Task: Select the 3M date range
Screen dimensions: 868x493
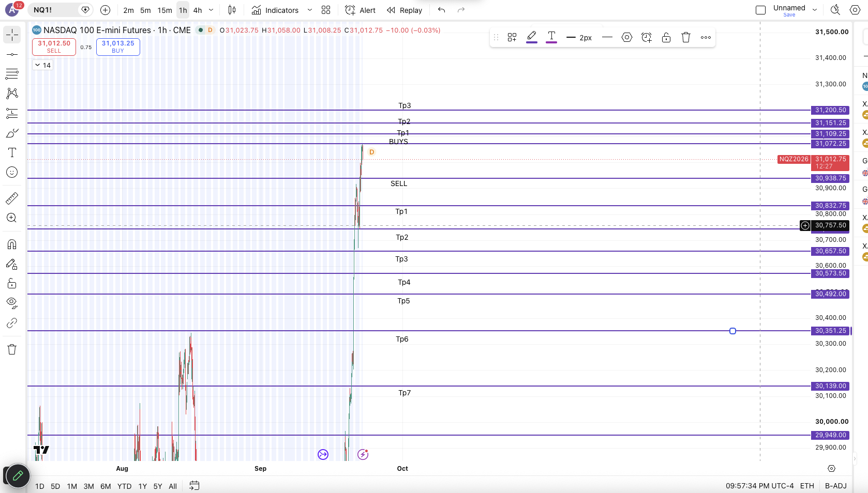Action: click(89, 486)
